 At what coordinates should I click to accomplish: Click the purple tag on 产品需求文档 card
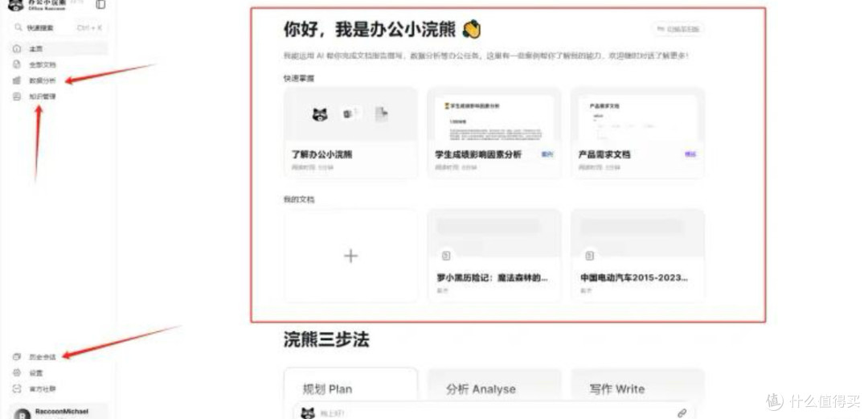click(x=690, y=154)
